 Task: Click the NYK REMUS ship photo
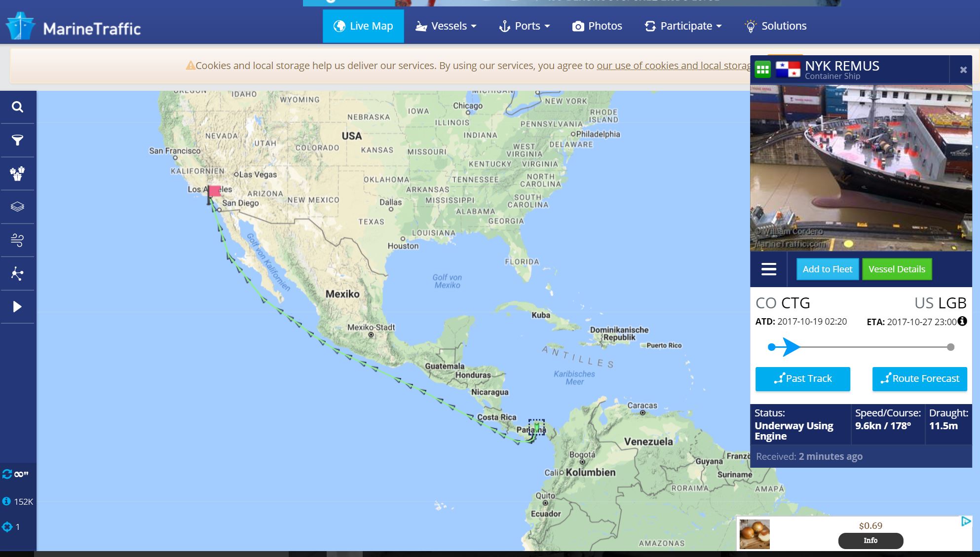coord(861,168)
